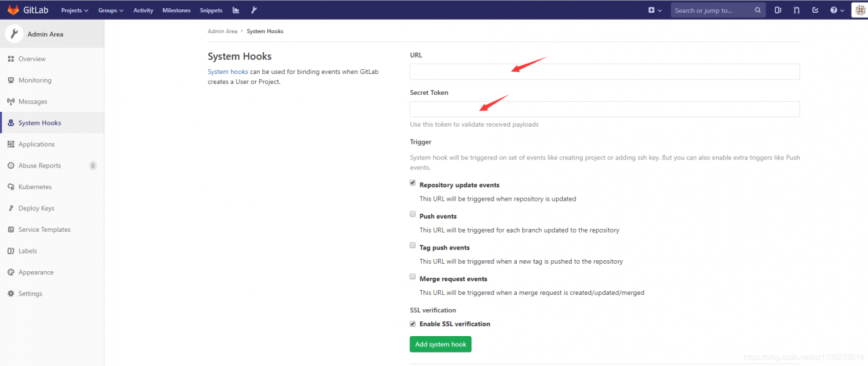This screenshot has width=868, height=366.
Task: Open Snippets in the top navbar
Action: (x=211, y=10)
